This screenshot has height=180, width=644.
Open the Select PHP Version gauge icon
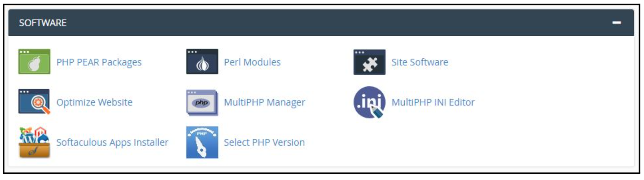202,142
